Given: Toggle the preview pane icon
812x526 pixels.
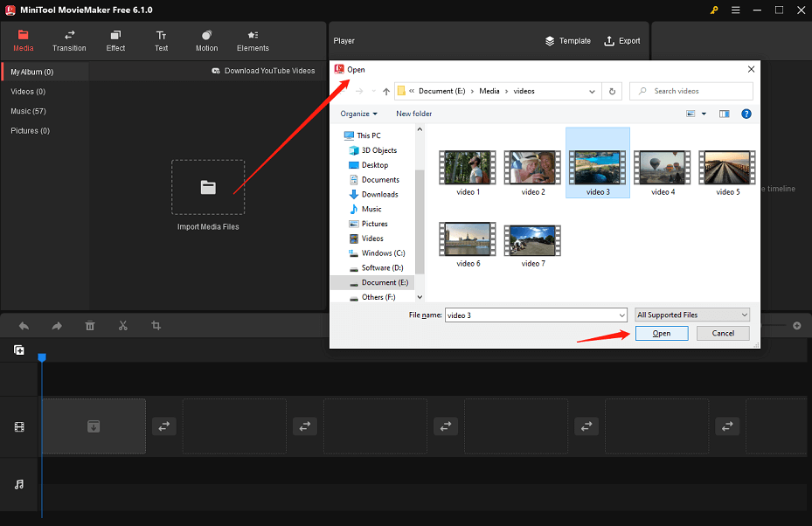Looking at the screenshot, I should 724,114.
